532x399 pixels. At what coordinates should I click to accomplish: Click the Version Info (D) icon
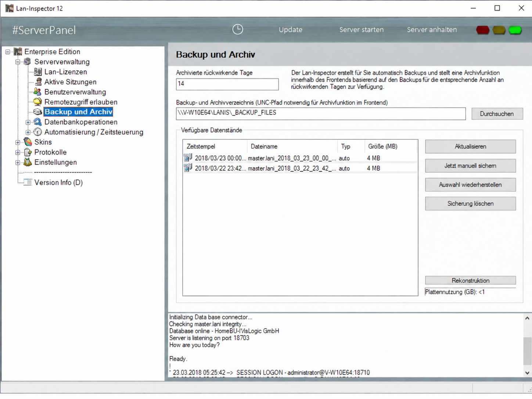pos(28,182)
